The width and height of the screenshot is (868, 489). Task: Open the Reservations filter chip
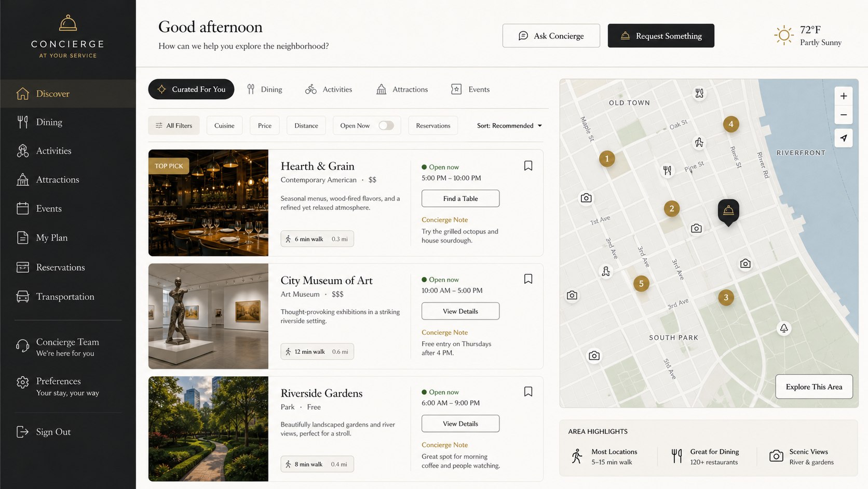433,126
